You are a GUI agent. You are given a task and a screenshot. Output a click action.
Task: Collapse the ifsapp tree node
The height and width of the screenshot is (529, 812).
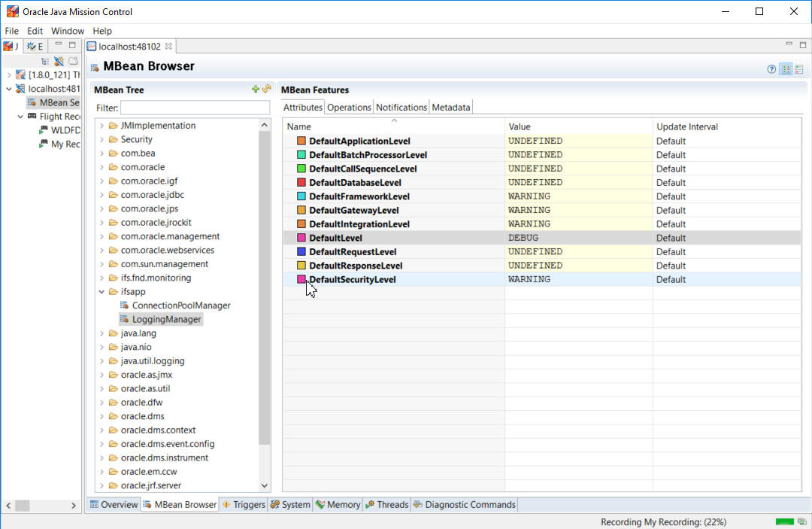102,292
